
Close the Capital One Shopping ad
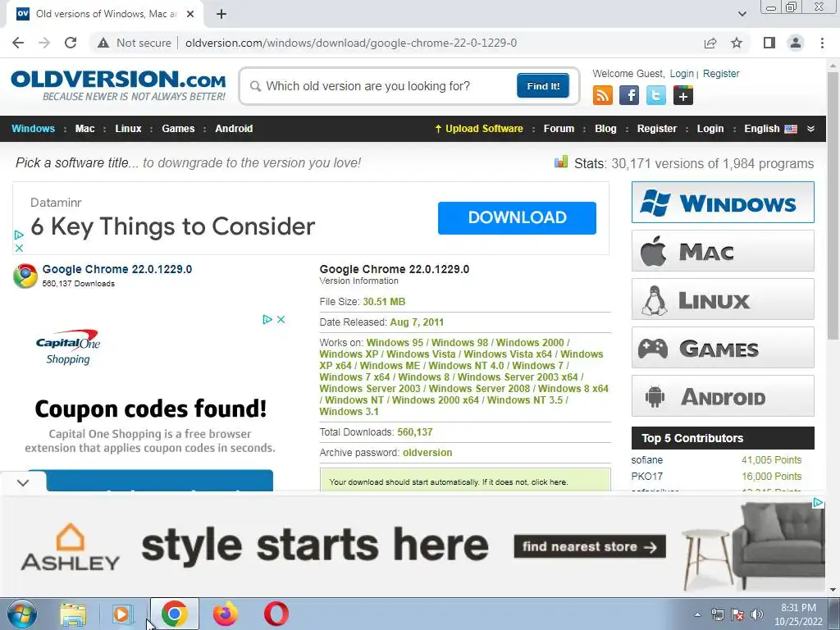pos(281,319)
